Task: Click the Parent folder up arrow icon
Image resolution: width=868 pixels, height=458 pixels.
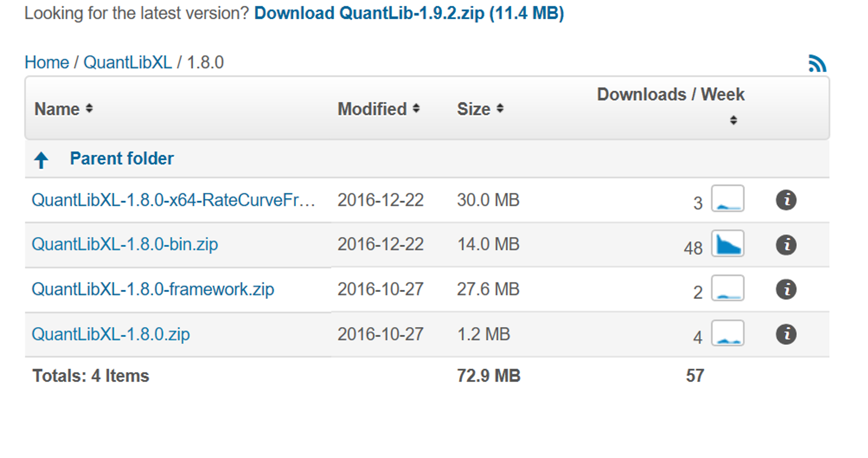Action: click(x=41, y=160)
